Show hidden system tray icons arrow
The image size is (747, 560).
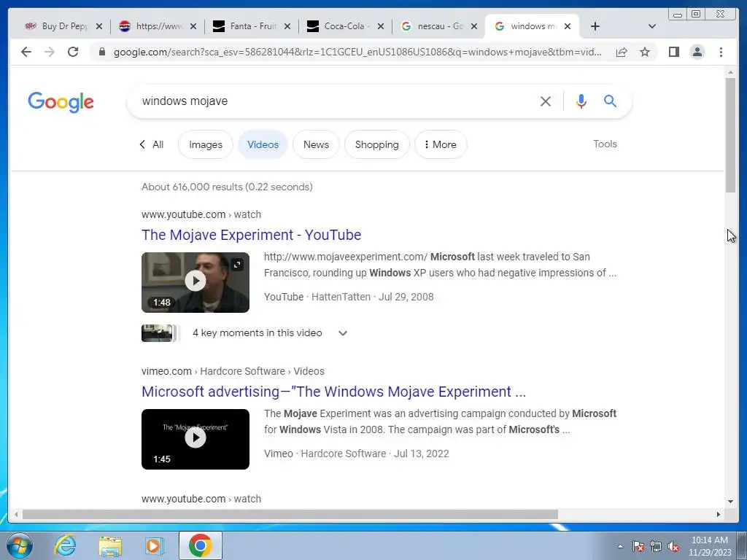[620, 546]
